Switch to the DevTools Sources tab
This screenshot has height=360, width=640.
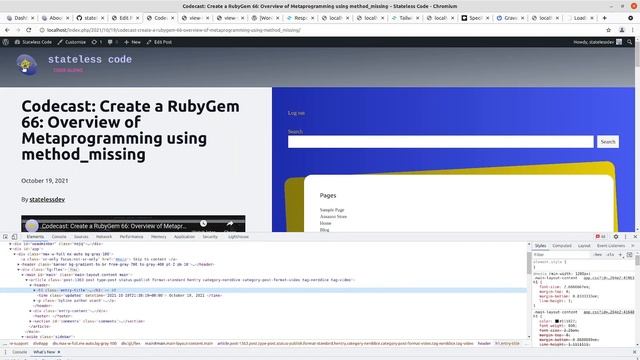pyautogui.click(x=81, y=237)
